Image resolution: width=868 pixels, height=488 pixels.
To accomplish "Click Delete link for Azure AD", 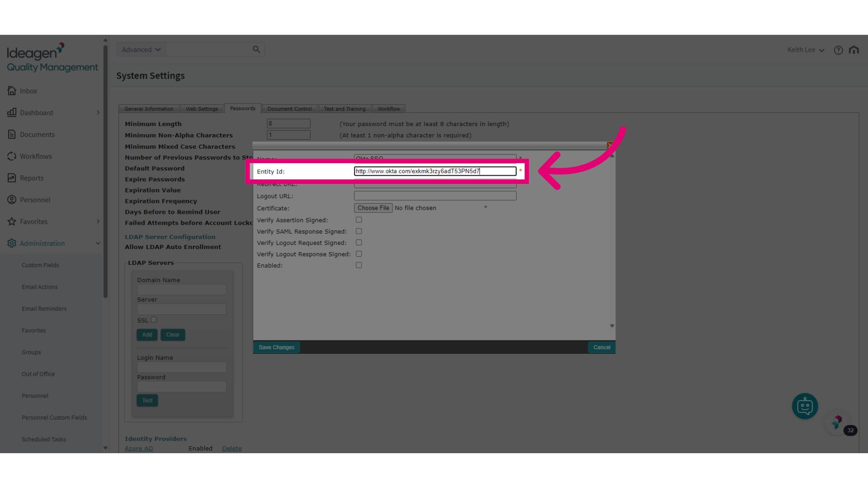I will click(232, 448).
